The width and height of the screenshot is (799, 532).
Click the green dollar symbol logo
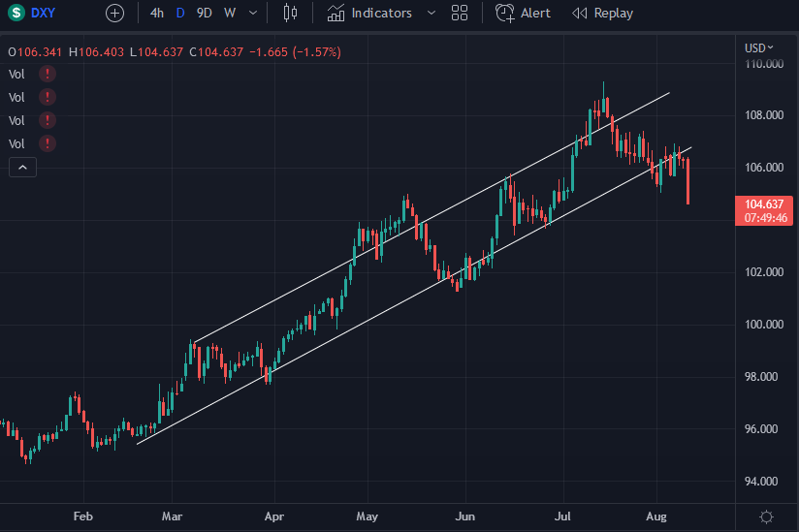click(x=16, y=13)
